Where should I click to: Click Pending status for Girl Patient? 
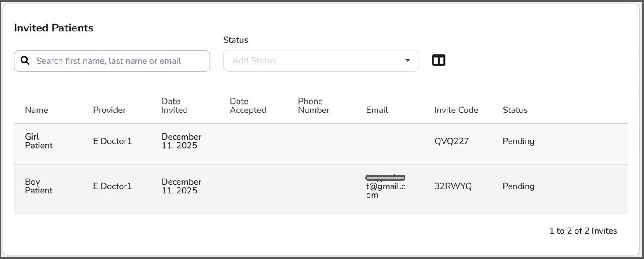coord(518,141)
